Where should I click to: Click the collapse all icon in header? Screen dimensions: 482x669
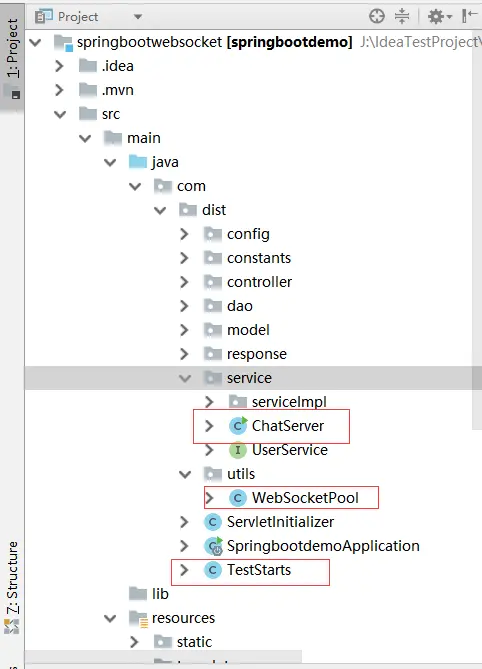click(x=402, y=16)
